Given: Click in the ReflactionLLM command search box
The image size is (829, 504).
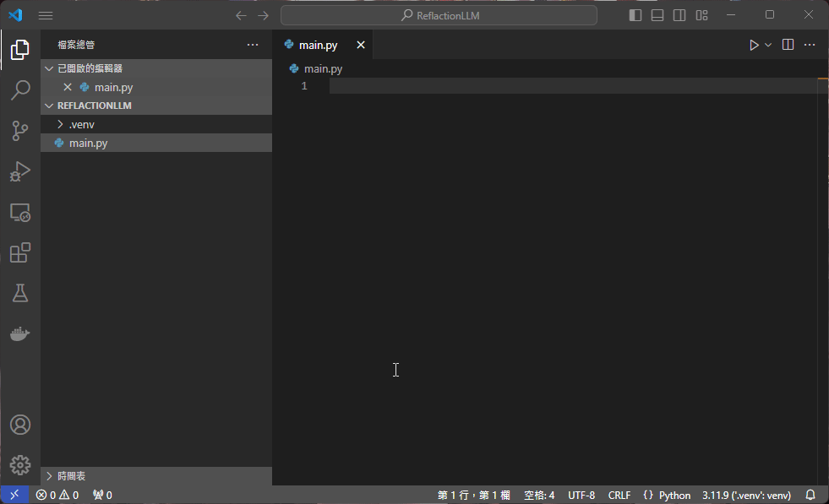Looking at the screenshot, I should (x=439, y=15).
